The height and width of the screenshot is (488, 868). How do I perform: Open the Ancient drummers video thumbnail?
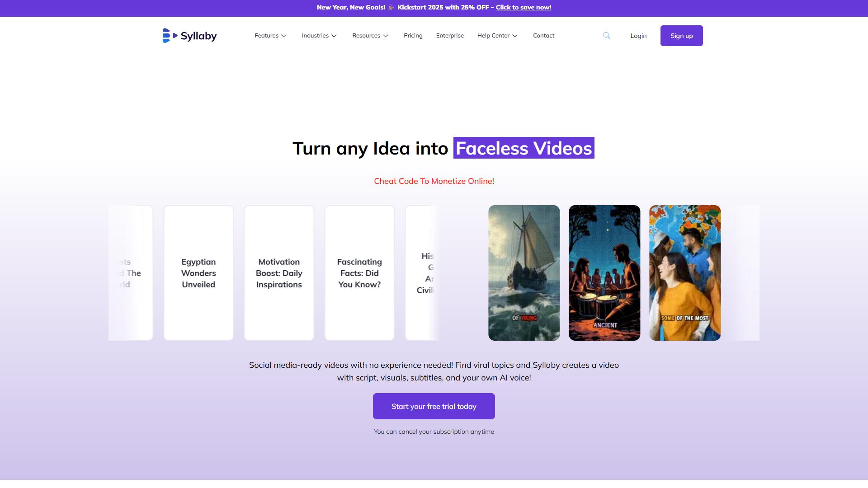tap(604, 273)
